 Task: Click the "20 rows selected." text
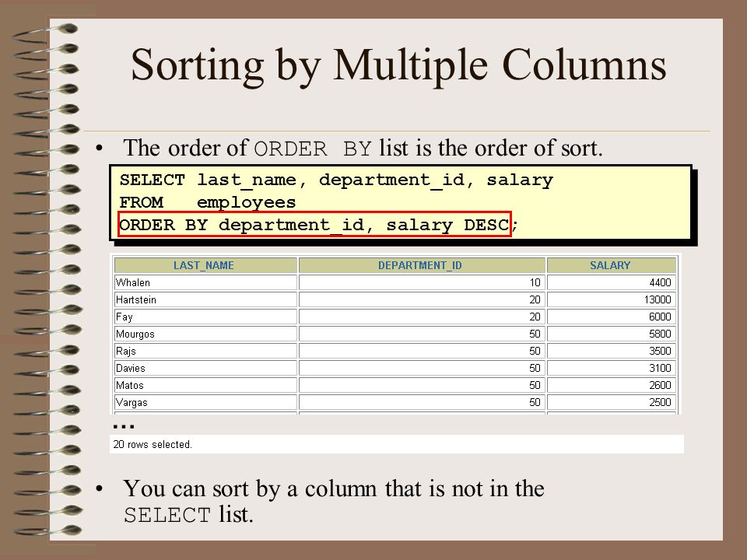point(153,444)
